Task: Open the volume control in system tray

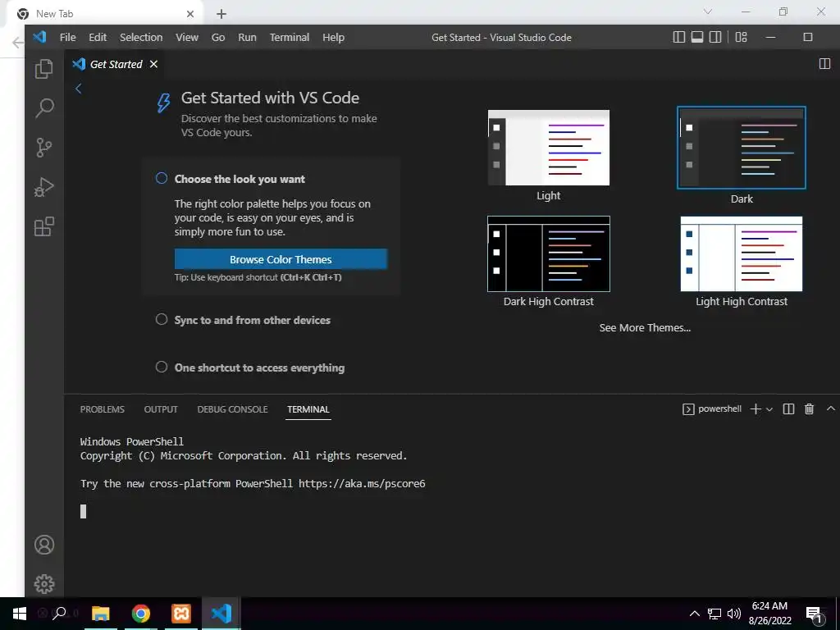Action: 734,614
